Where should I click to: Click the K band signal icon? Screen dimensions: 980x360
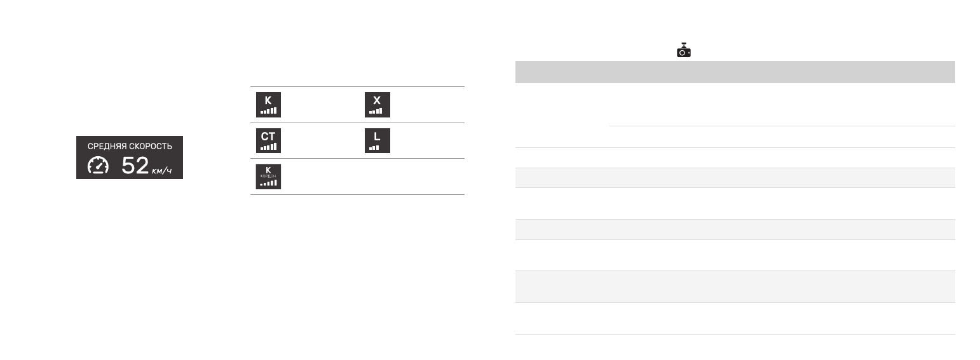(268, 105)
